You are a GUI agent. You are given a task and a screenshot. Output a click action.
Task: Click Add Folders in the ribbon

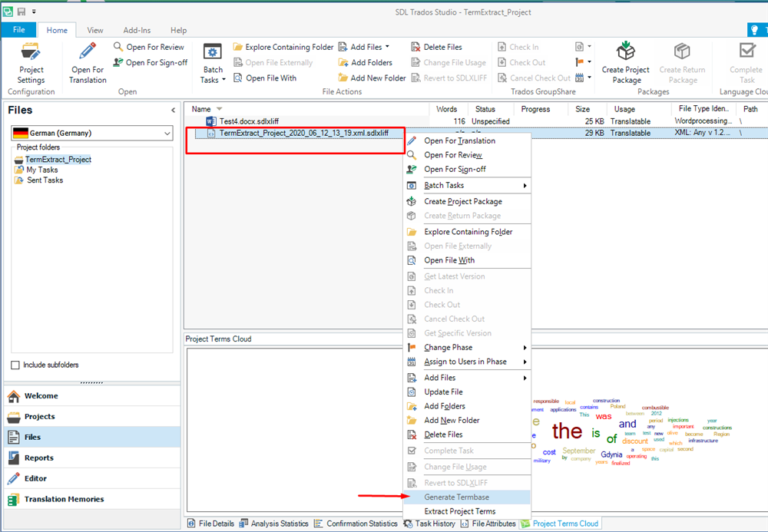click(x=366, y=63)
